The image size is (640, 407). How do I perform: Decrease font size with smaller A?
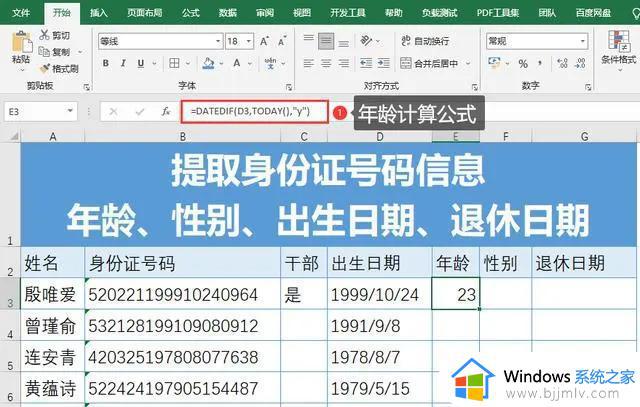click(x=282, y=41)
